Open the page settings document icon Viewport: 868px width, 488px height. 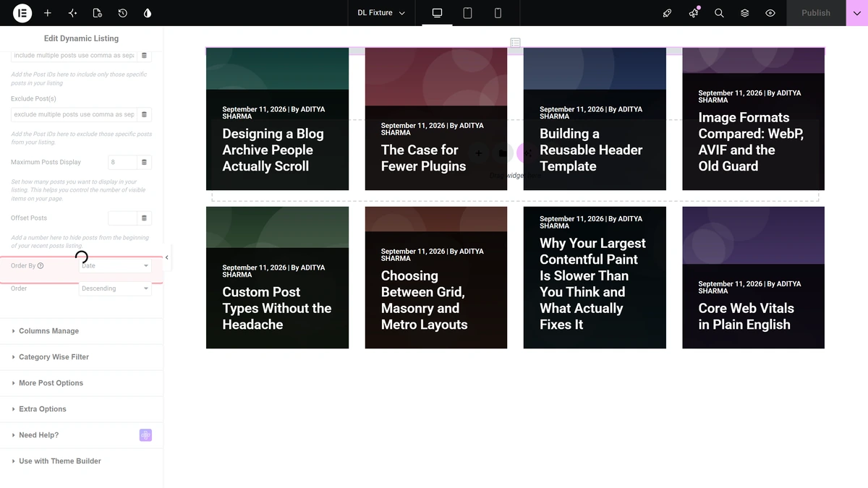tap(98, 13)
